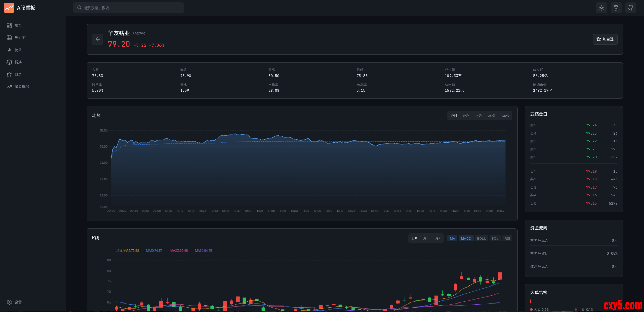Click the 卖1 price 79.20 row
This screenshot has height=312, width=644.
[x=574, y=157]
